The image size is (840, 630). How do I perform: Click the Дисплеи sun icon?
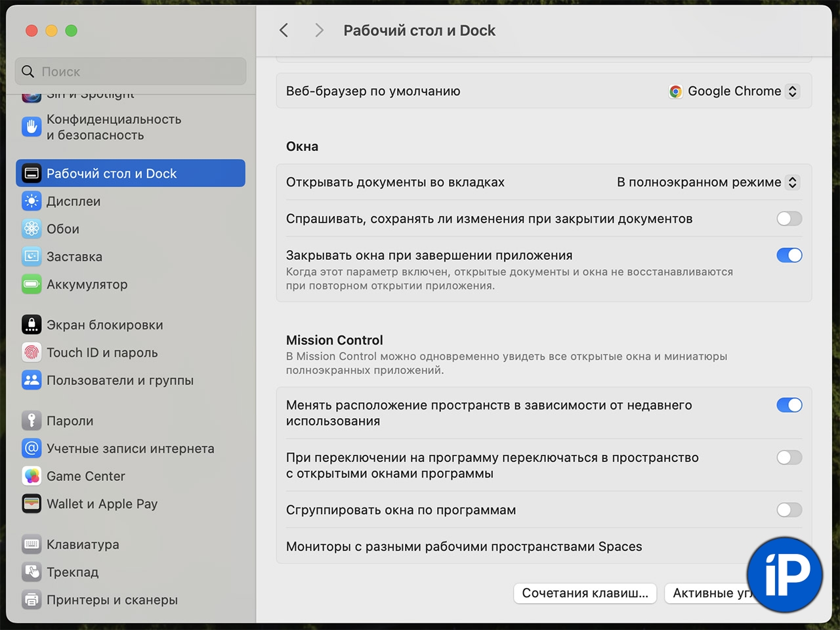(31, 201)
